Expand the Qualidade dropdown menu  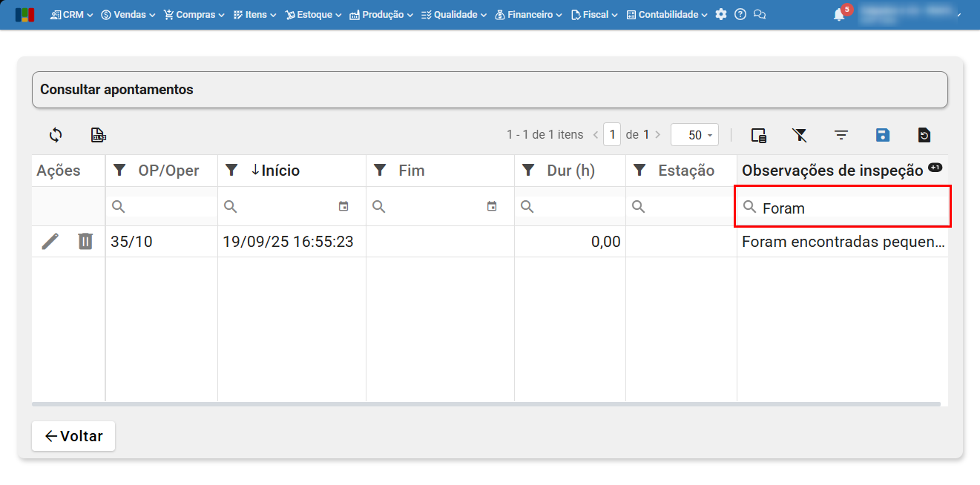(x=453, y=15)
